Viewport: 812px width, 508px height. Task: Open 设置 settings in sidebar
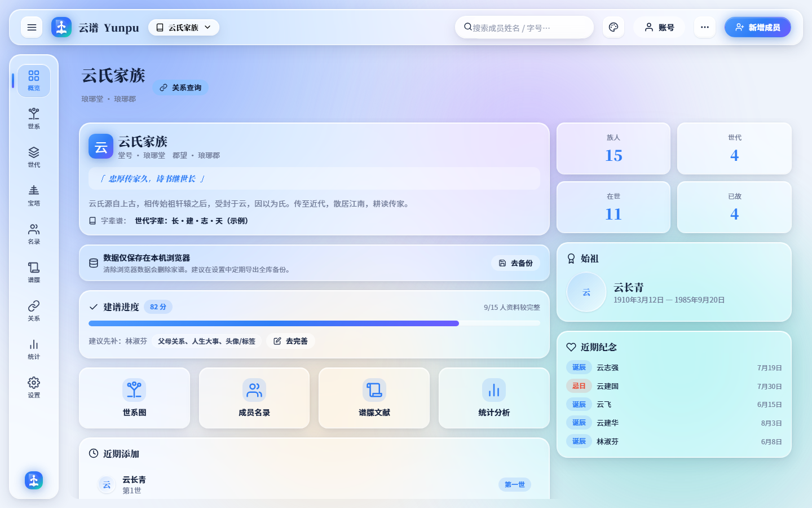pos(34,388)
